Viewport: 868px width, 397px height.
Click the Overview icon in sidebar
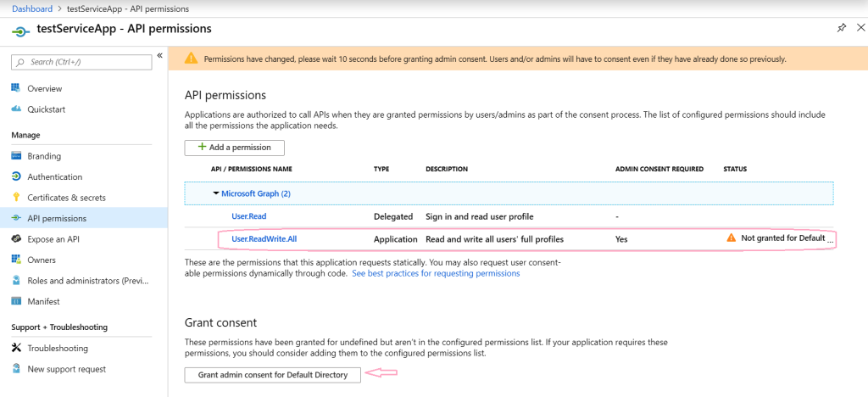[16, 88]
